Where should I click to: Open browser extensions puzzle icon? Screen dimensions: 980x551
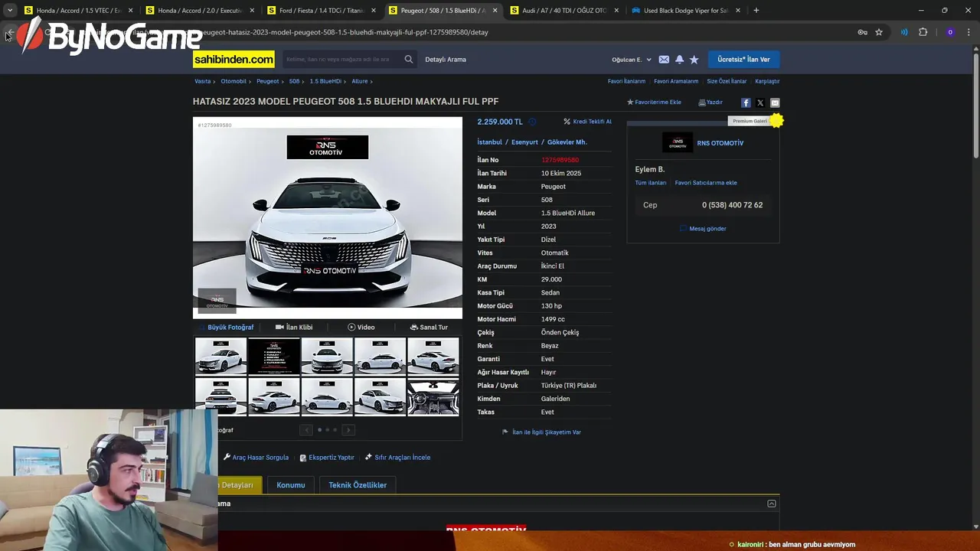click(923, 32)
